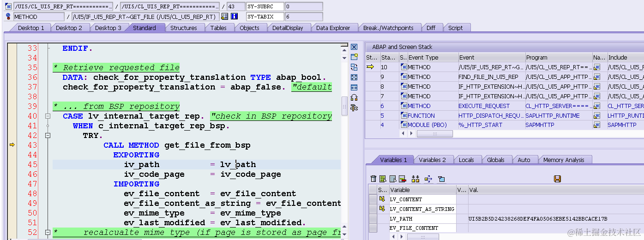Collapse the TRY block at line 42
The image size is (644, 240).
point(48,136)
